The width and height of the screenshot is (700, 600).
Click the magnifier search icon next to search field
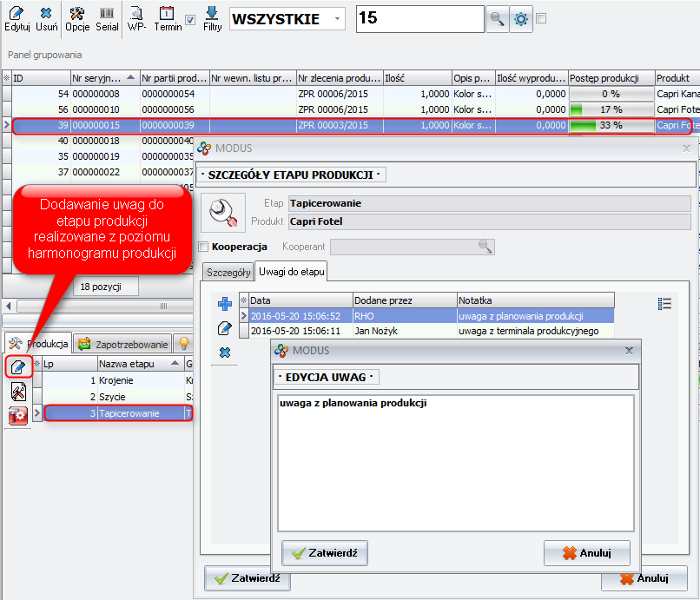[498, 19]
